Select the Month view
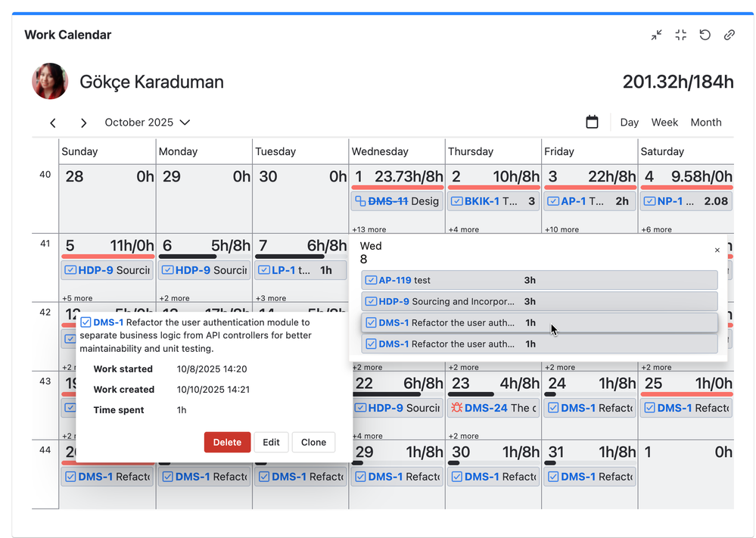Viewport: 756px width, 538px height. pyautogui.click(x=705, y=123)
